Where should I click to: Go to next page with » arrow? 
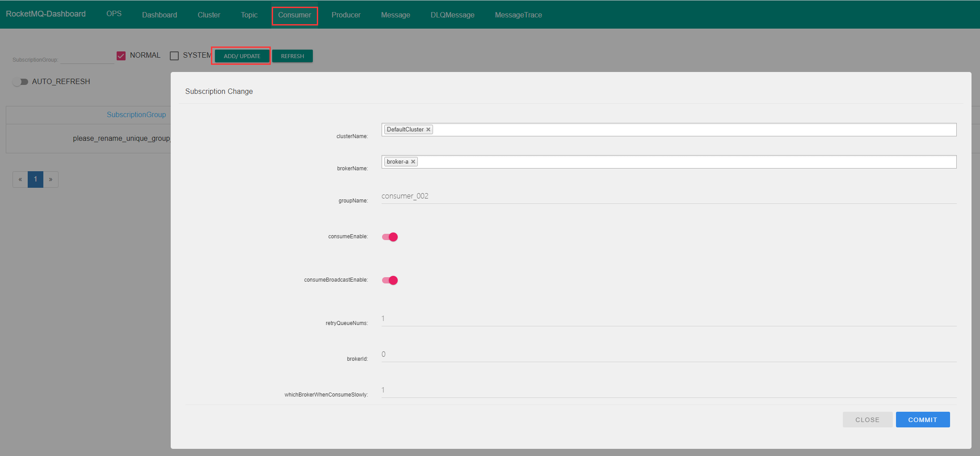[x=50, y=179]
